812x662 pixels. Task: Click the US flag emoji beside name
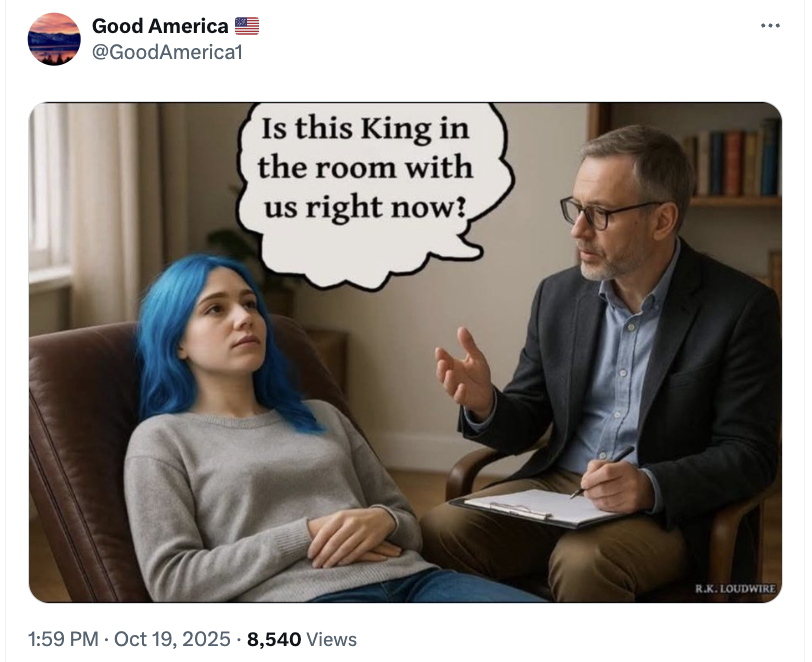tap(246, 26)
